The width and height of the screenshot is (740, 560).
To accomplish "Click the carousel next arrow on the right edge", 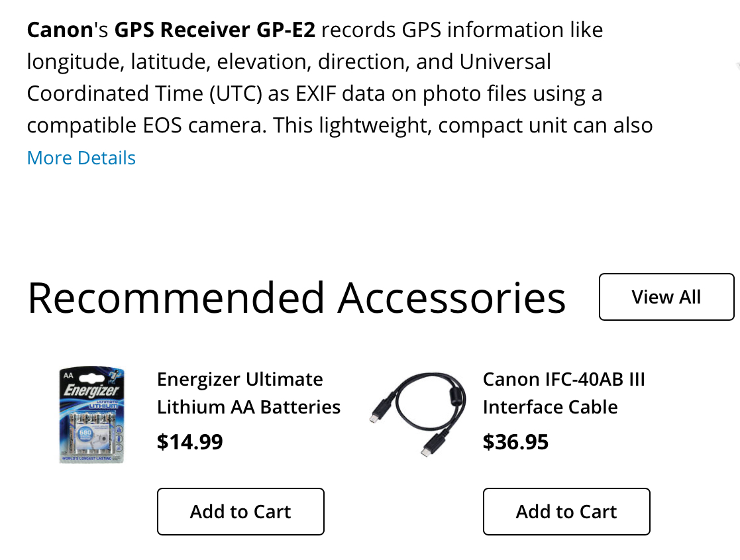I will tap(735, 66).
